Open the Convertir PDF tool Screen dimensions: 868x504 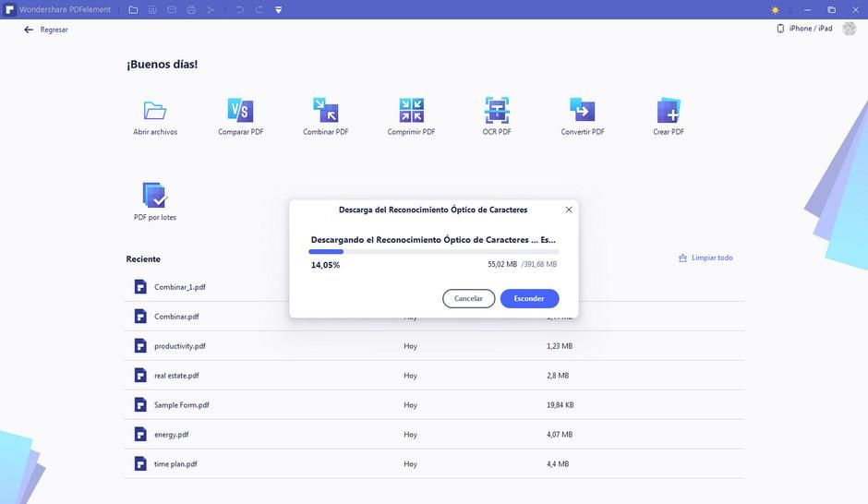pos(582,112)
